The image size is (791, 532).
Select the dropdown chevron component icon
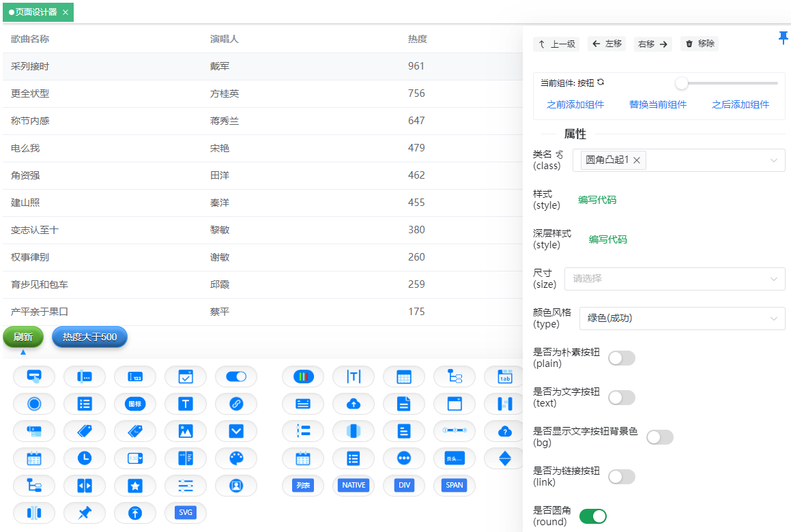(236, 430)
